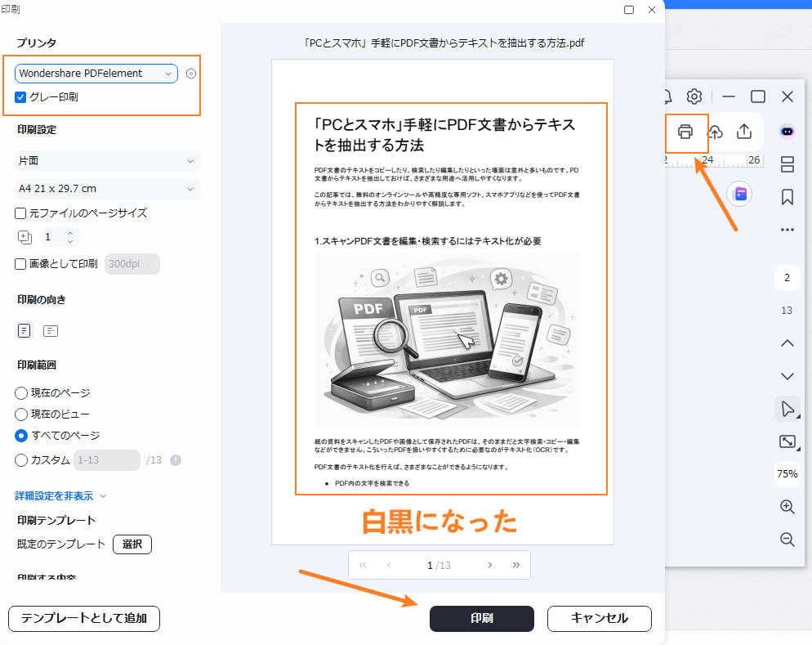
Task: Click the page layout icon in right sidebar
Action: pos(787,163)
